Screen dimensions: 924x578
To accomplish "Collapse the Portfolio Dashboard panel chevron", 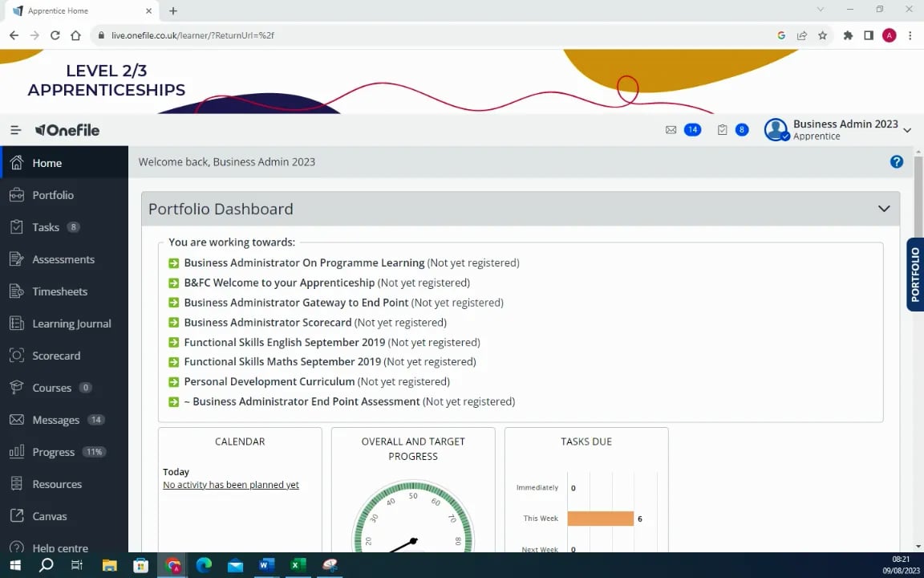I will (x=883, y=209).
